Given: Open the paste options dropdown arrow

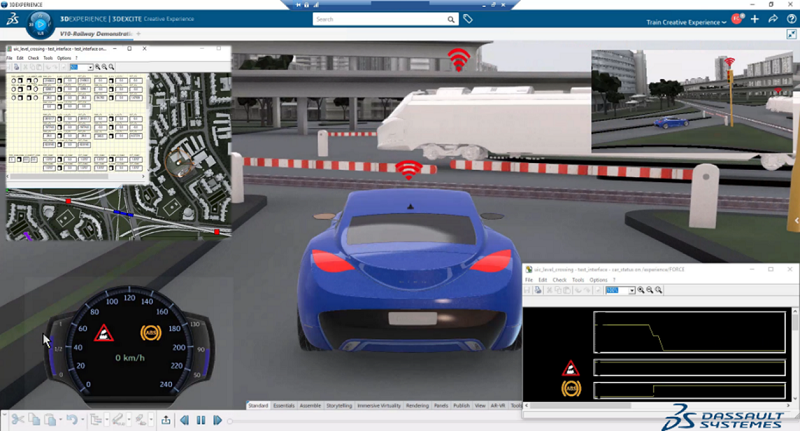Looking at the screenshot, I should point(60,420).
